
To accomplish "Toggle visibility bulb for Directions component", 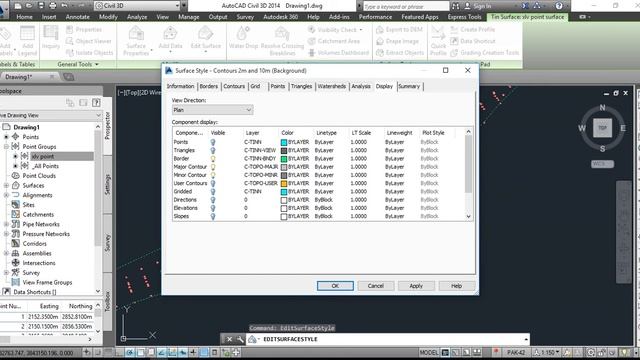I will tap(213, 200).
